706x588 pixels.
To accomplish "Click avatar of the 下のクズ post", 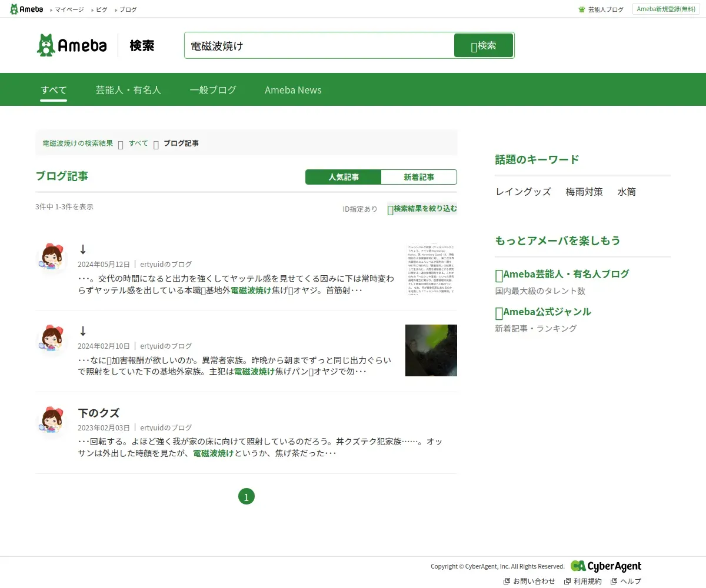I will pyautogui.click(x=52, y=420).
